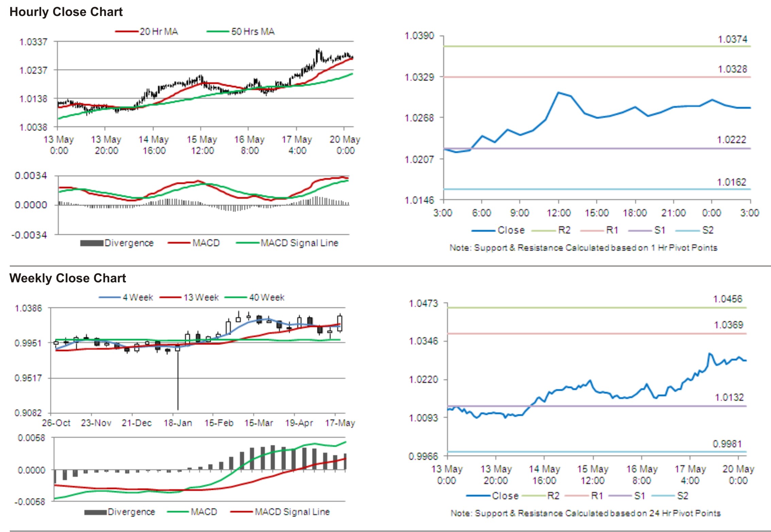Click the "1.0132" S1 level label
This screenshot has height=532, width=771.
[729, 398]
